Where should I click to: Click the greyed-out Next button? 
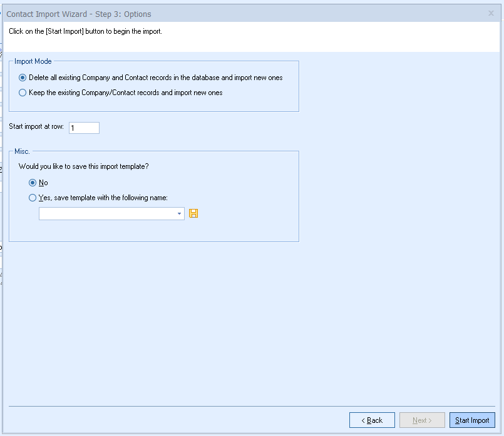pyautogui.click(x=422, y=420)
